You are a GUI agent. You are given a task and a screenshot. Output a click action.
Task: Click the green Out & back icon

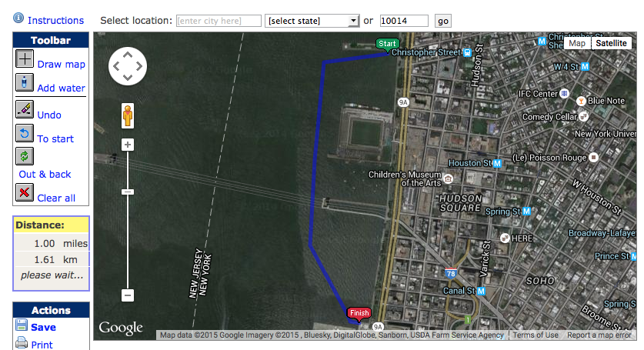[x=25, y=156]
